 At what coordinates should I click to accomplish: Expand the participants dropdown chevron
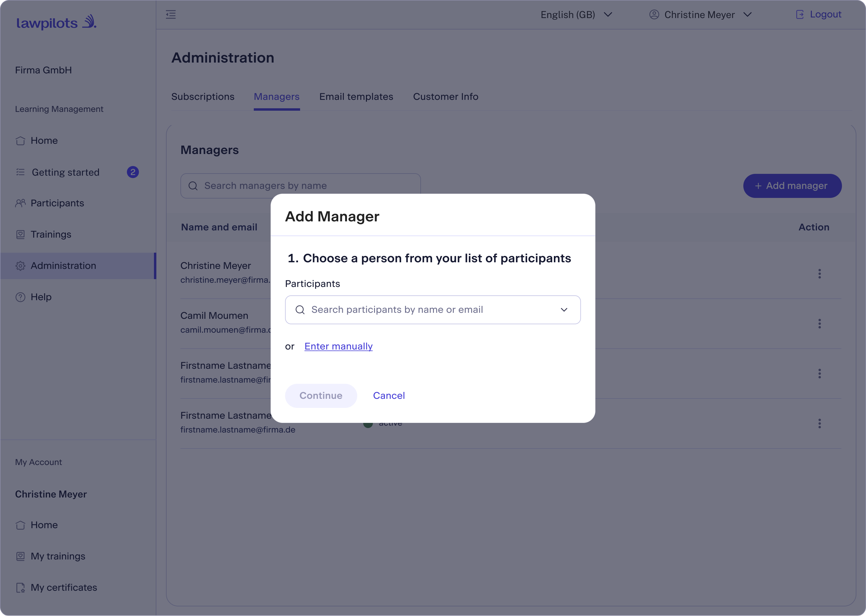coord(564,310)
